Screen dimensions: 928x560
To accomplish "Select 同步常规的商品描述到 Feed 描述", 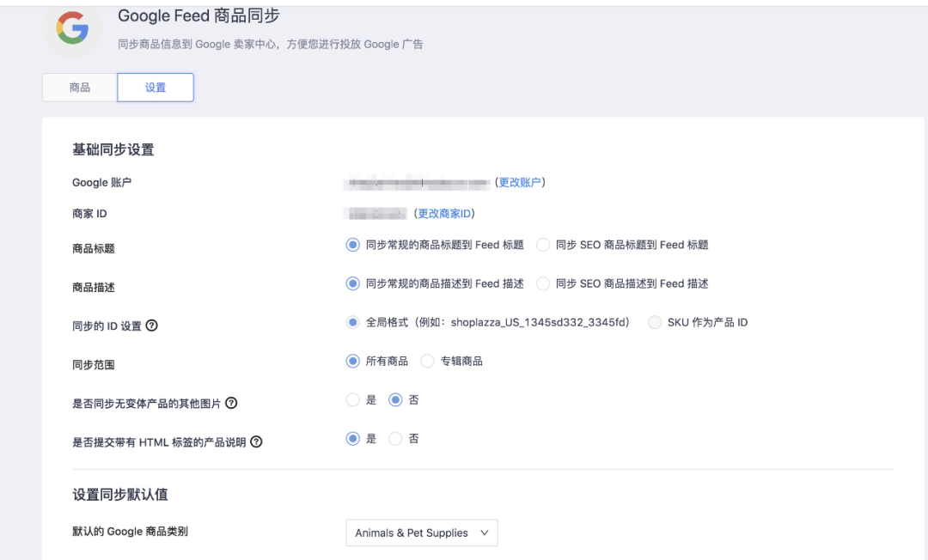I will coord(353,283).
